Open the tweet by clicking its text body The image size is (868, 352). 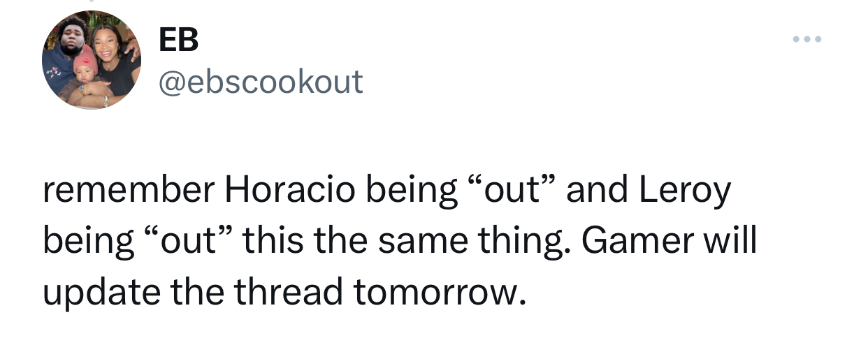tap(400, 241)
